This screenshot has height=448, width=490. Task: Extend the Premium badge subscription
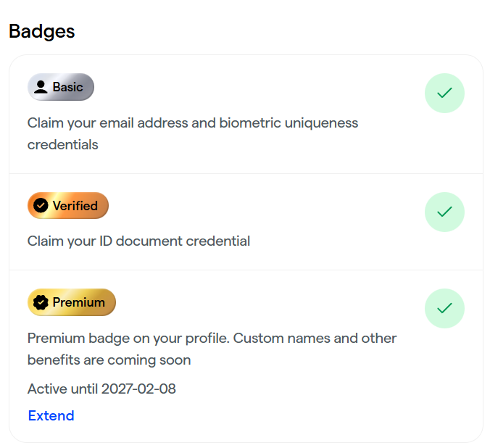pyautogui.click(x=51, y=415)
